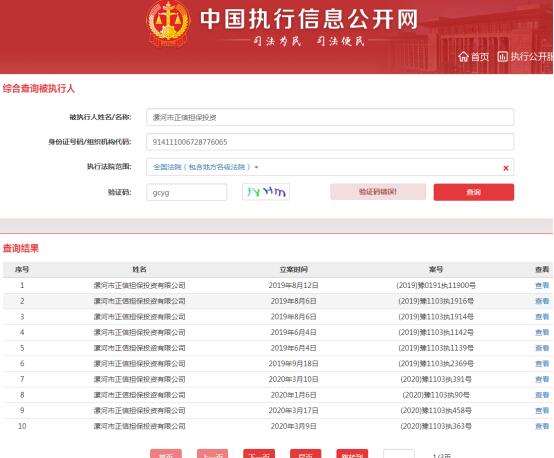Click 查看 for case 豫1103执2369号
The image size is (554, 458).
tap(542, 364)
